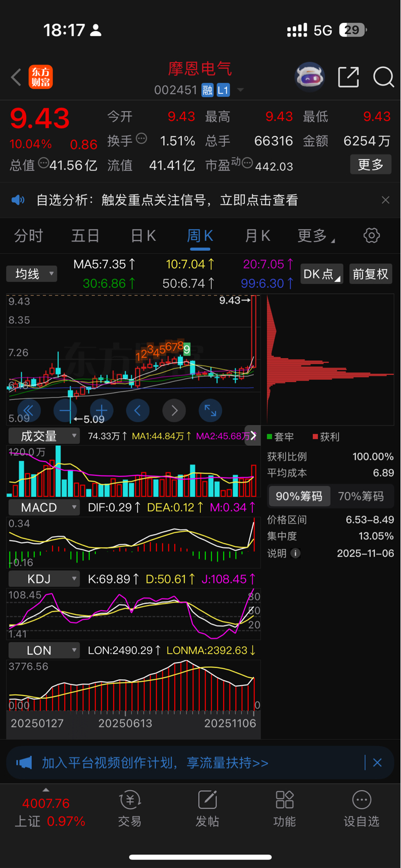Open the 均线 indicator dropdown
This screenshot has width=401, height=868.
pos(32,274)
